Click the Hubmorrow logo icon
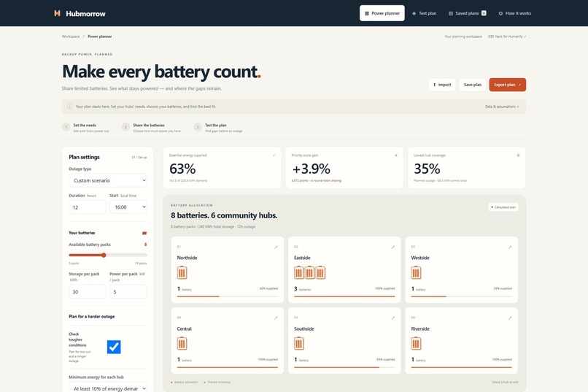The height and width of the screenshot is (392, 588). (x=57, y=13)
